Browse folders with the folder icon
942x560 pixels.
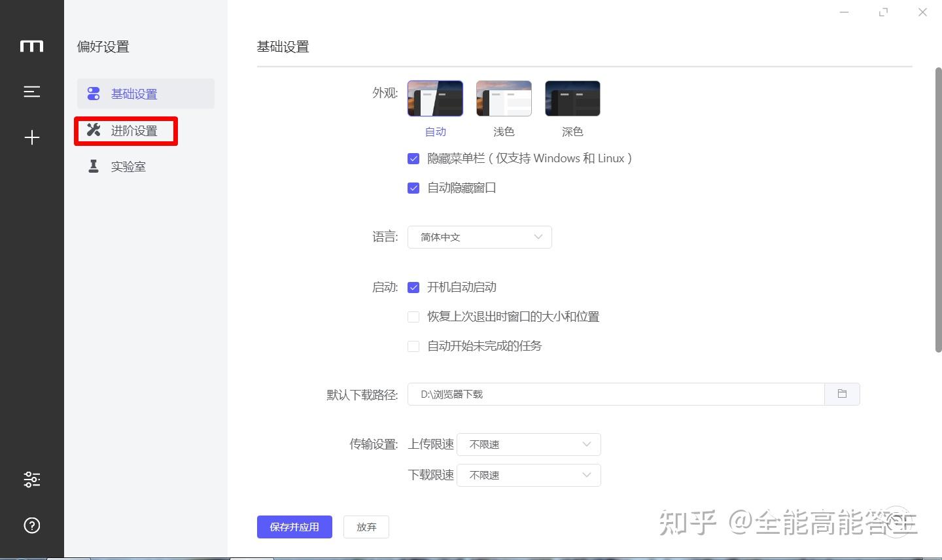pos(842,394)
